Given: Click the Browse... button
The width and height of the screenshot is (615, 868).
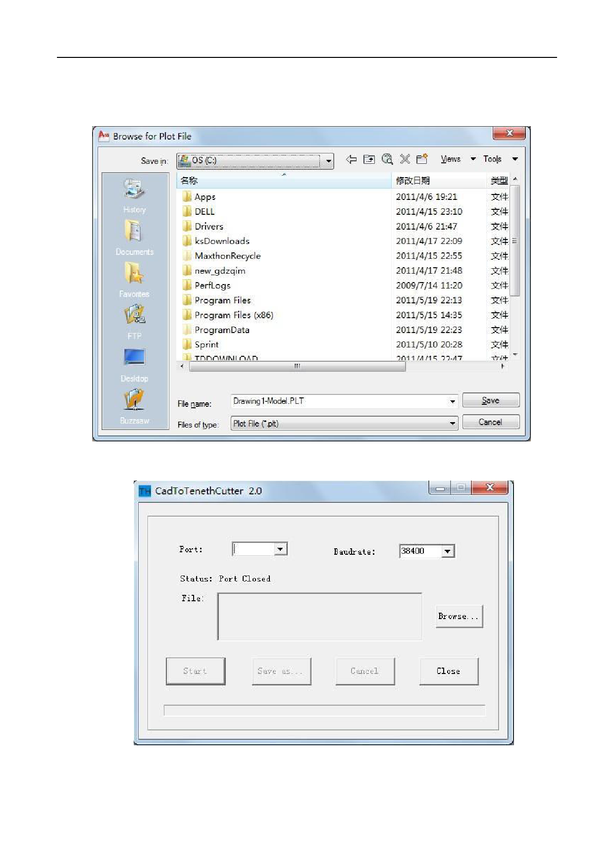Looking at the screenshot, I should (x=459, y=617).
